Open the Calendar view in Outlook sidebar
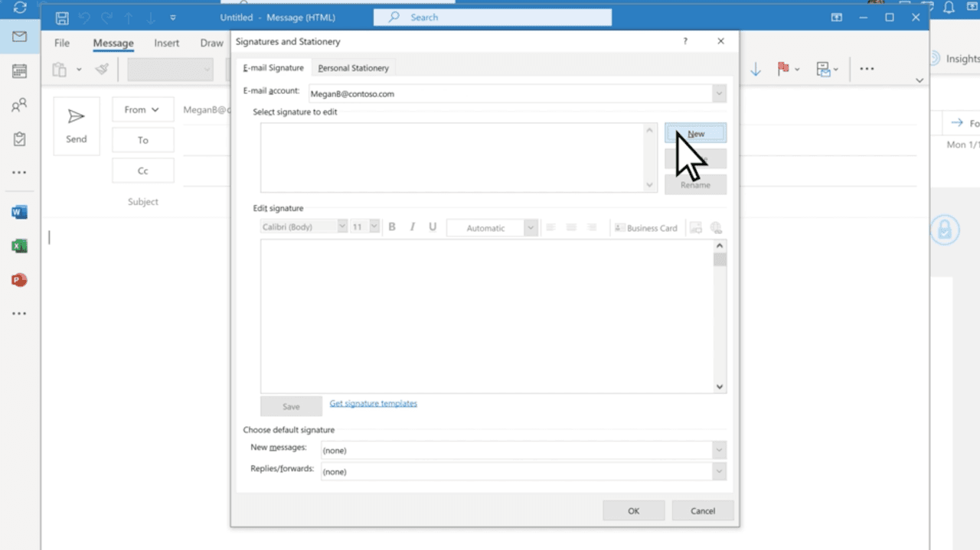980x550 pixels. click(x=19, y=70)
